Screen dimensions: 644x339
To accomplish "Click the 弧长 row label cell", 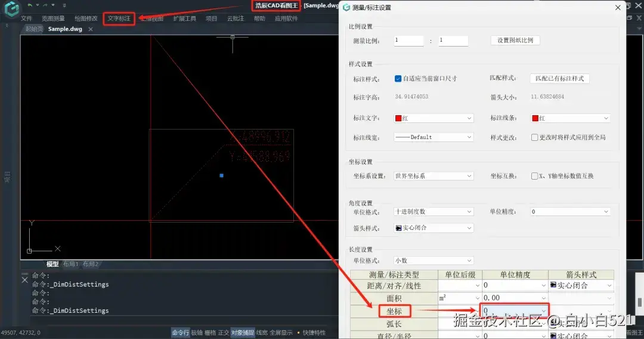I will point(394,324).
